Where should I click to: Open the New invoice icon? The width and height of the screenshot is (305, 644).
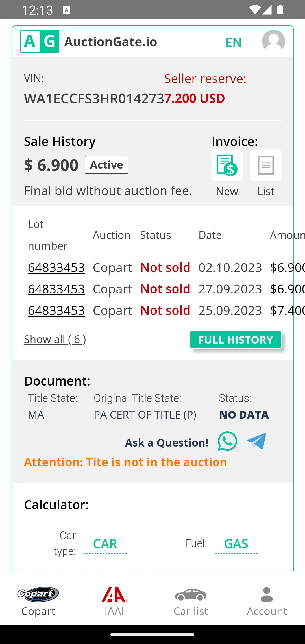tap(227, 165)
